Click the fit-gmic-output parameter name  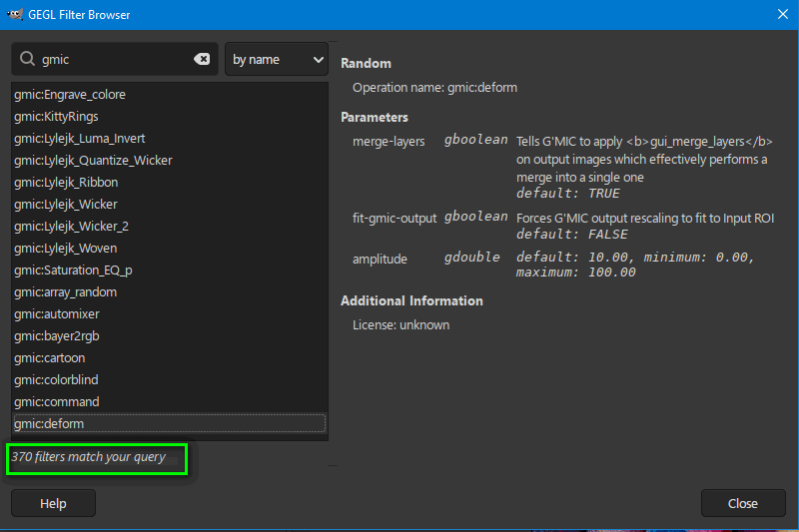coord(395,219)
